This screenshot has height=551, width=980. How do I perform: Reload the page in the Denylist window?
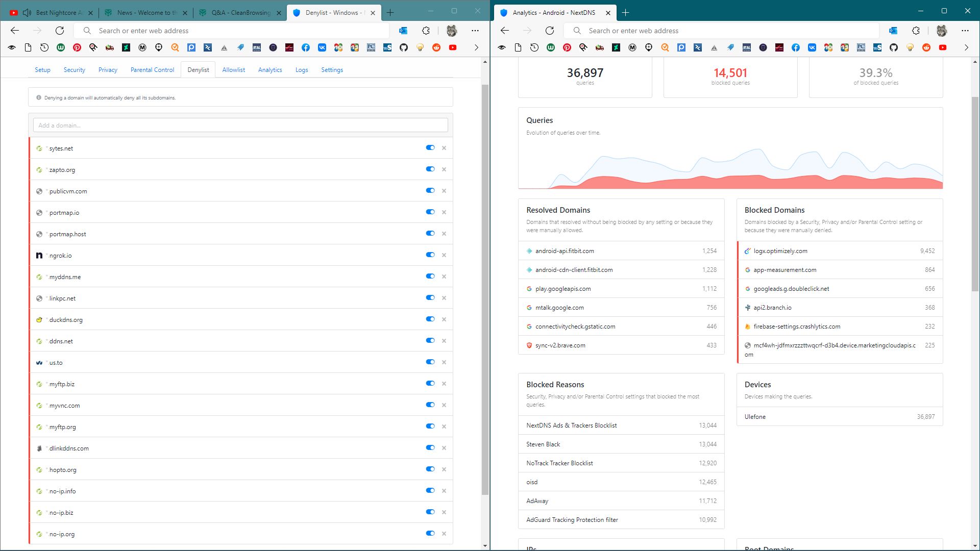click(x=60, y=31)
